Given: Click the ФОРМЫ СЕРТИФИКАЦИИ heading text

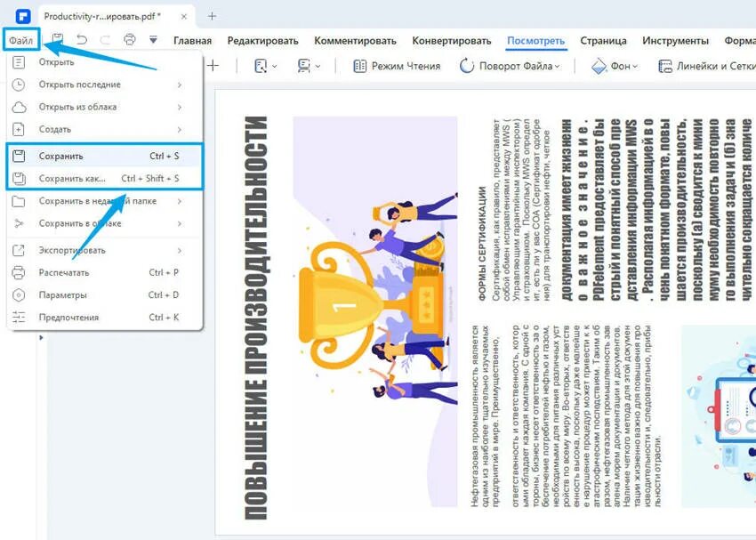Looking at the screenshot, I should [482, 244].
